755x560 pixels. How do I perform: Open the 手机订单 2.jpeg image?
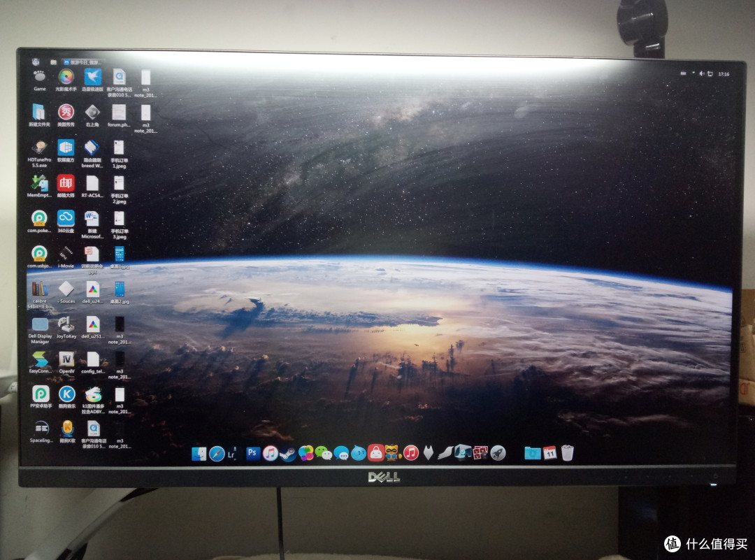pos(119,189)
